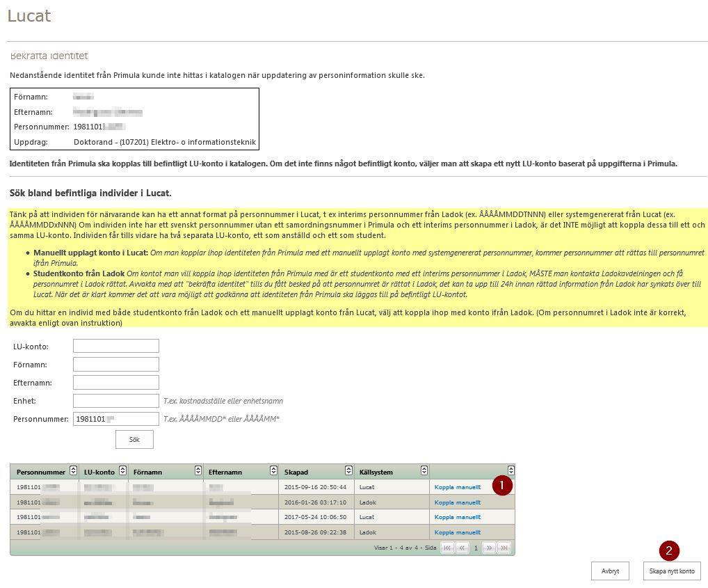This screenshot has width=708, height=588.
Task: Select the date cell 2016-01-26 03:17:10
Action: click(316, 502)
